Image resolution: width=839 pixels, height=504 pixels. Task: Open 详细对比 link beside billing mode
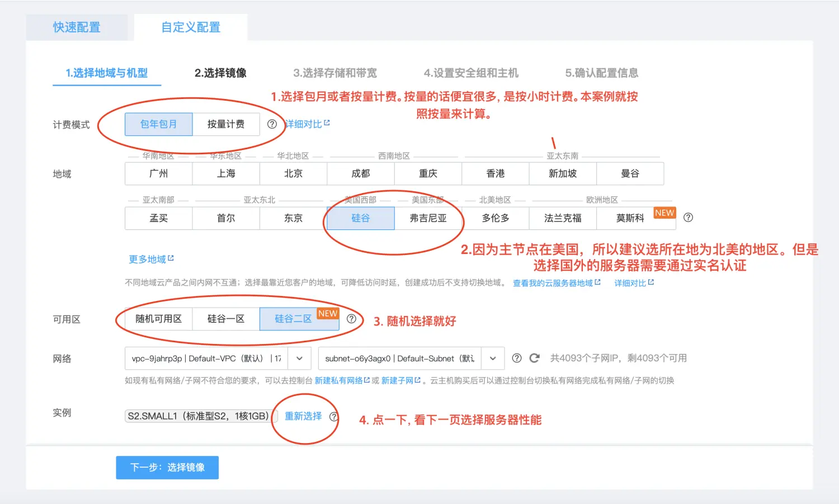307,124
